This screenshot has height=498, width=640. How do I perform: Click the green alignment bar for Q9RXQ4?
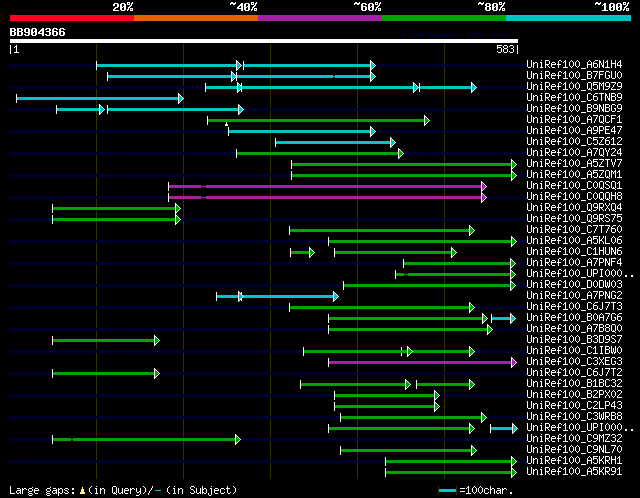[x=116, y=209]
